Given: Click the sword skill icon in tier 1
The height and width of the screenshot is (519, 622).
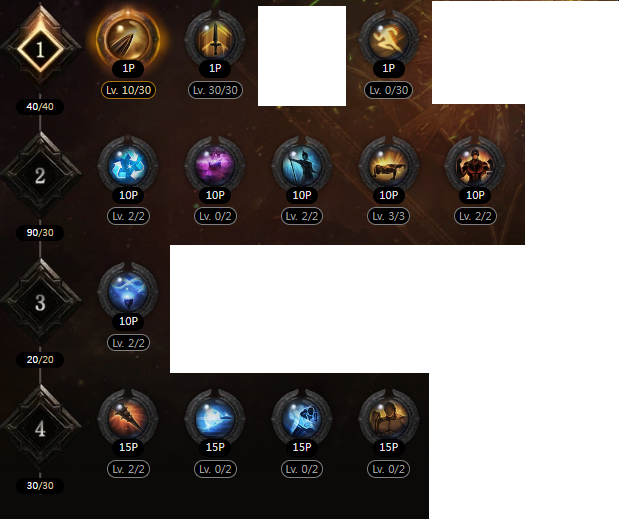Looking at the screenshot, I should [x=215, y=40].
